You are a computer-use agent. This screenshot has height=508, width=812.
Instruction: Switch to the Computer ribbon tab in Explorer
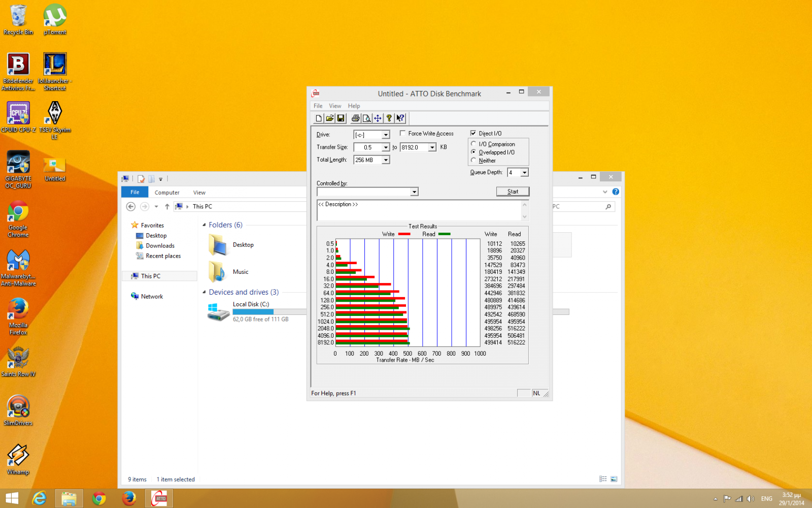[x=167, y=193]
